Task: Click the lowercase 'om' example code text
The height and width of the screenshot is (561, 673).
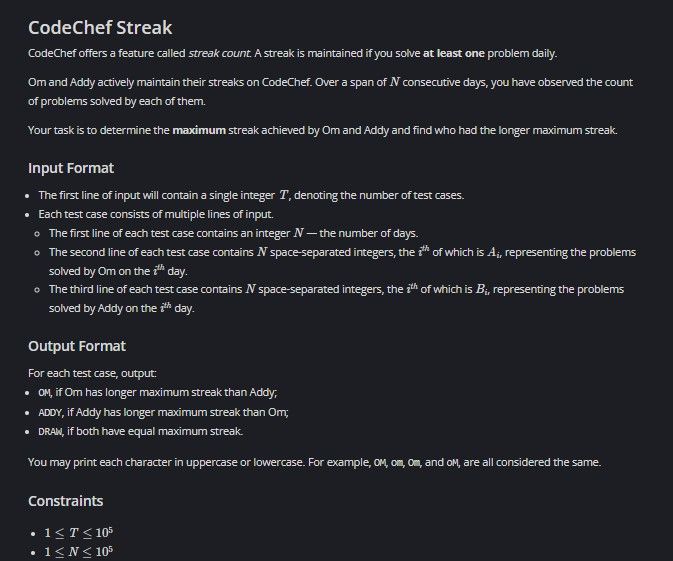Action: (397, 463)
